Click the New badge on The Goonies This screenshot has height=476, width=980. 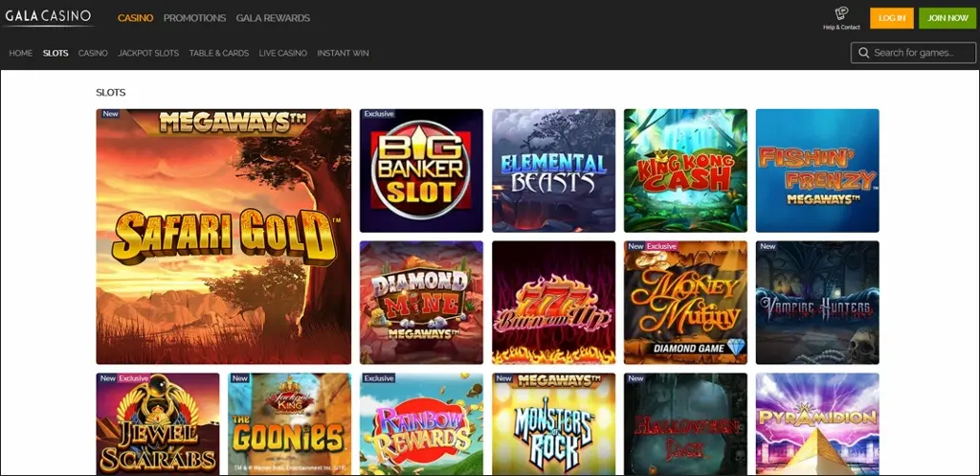pos(239,378)
